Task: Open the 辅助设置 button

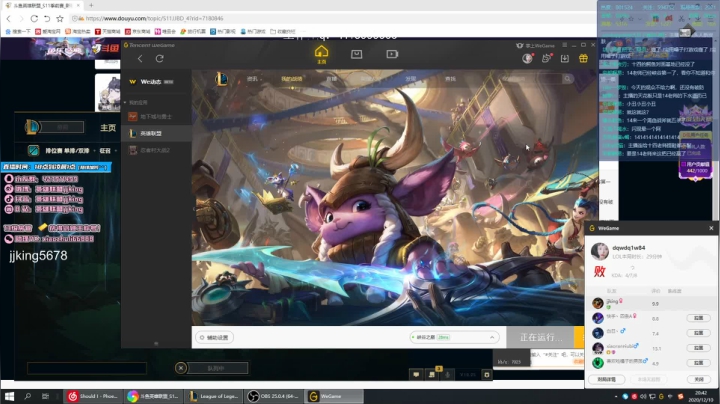Action: (214, 337)
